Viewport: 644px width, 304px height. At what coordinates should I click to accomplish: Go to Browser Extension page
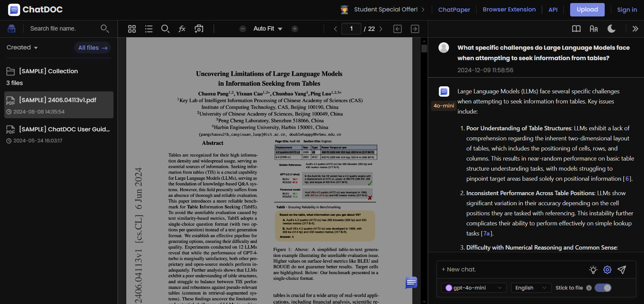click(x=509, y=9)
